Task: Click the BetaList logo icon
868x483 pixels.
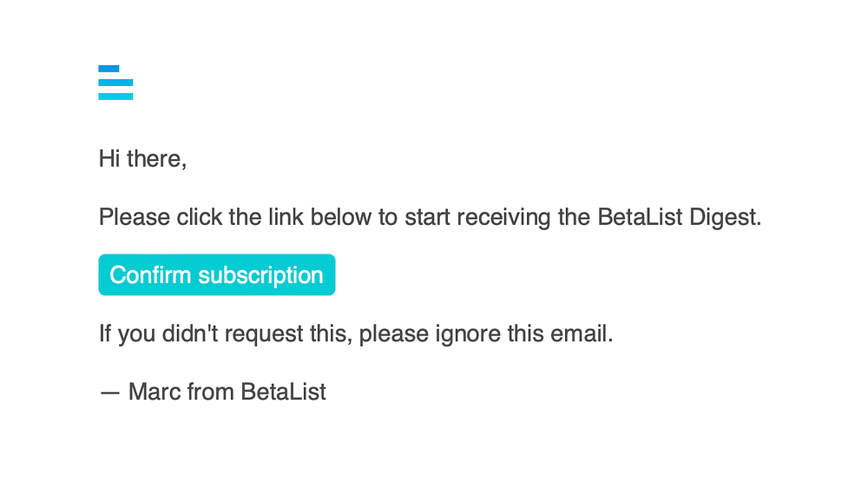Action: pos(115,83)
